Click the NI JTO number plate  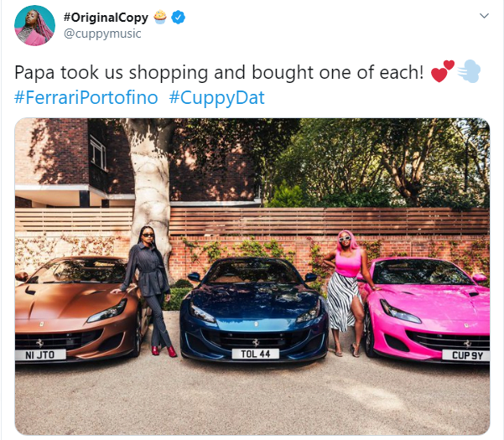pos(40,355)
